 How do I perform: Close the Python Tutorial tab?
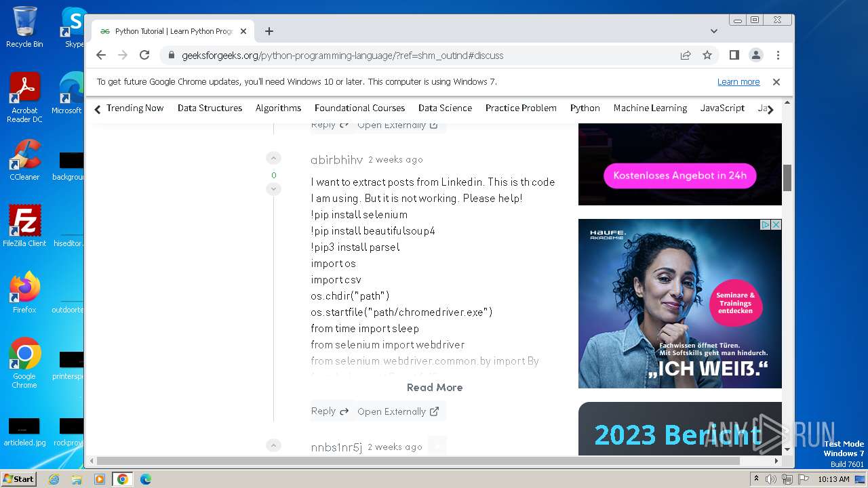(243, 31)
